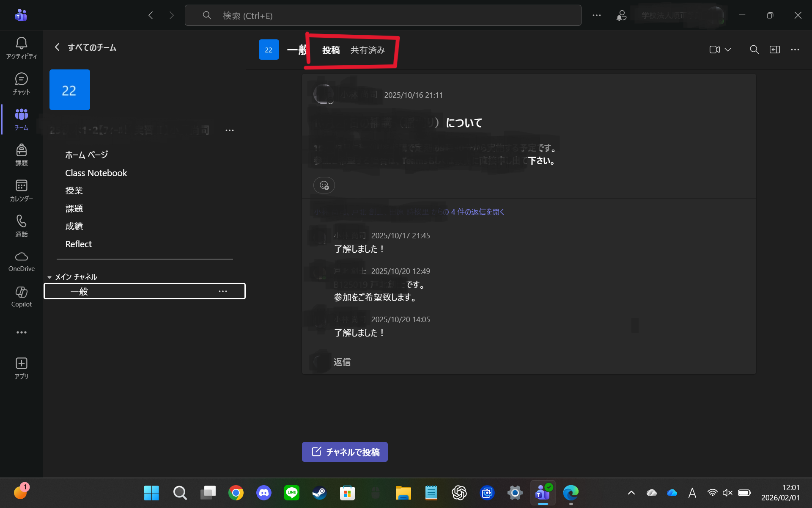Image resolution: width=812 pixels, height=508 pixels.
Task: Click timestamp 2025/10/20 12:49 reply
Action: [401, 271]
